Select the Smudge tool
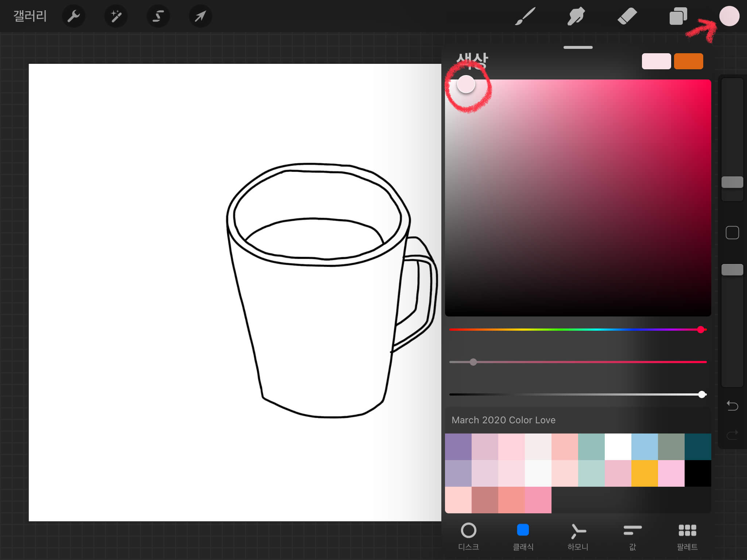The image size is (747, 560). click(576, 16)
